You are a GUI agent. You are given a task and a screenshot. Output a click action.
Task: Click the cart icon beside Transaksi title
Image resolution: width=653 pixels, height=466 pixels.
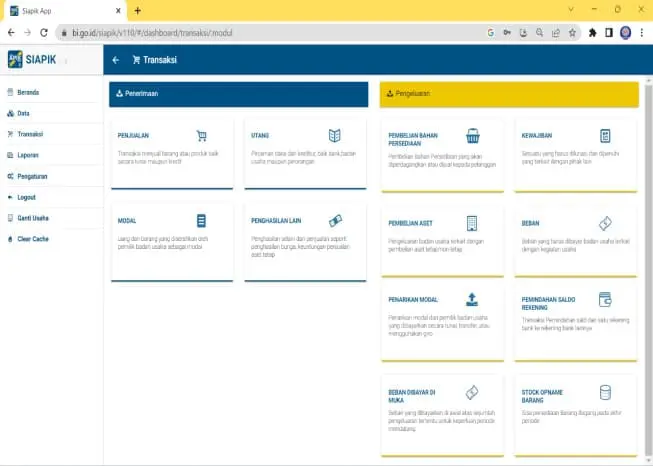136,60
